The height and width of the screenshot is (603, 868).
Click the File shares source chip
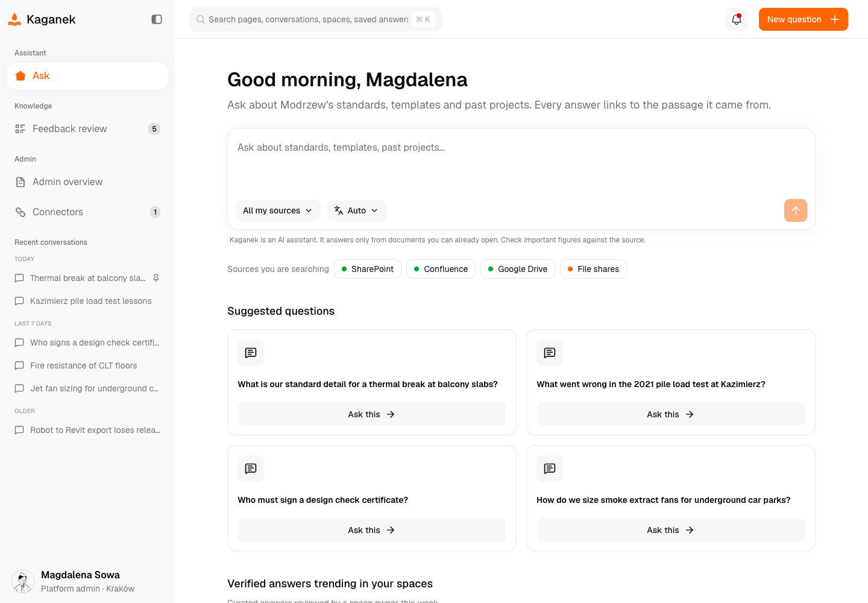point(593,269)
